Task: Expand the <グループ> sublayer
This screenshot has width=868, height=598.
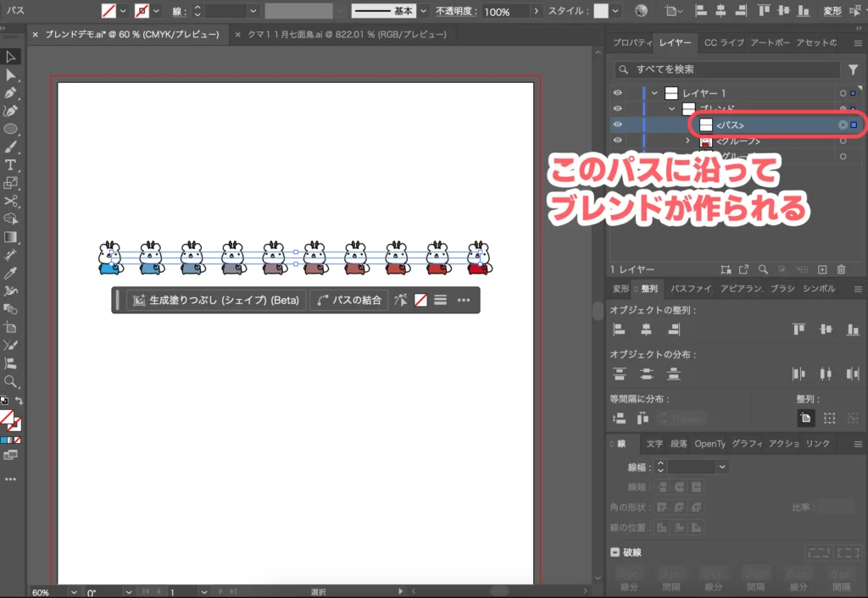Action: tap(688, 141)
